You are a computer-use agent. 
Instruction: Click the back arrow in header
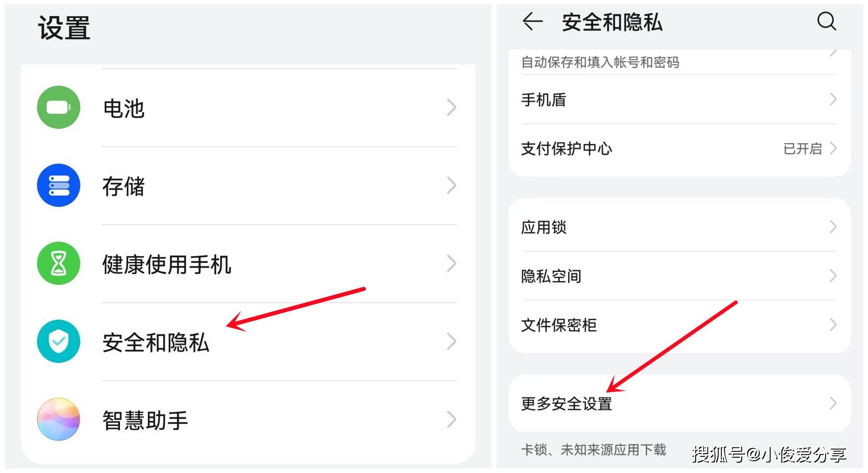pyautogui.click(x=532, y=22)
